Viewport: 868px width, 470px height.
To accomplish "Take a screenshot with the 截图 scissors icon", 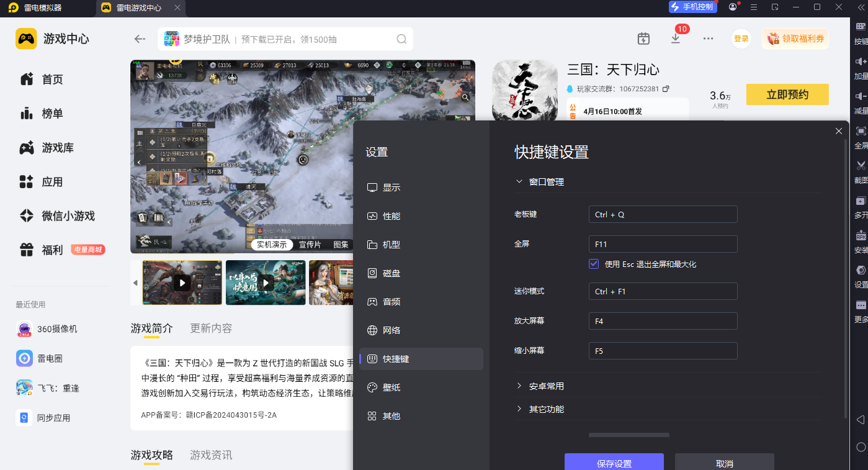I will pos(861,166).
